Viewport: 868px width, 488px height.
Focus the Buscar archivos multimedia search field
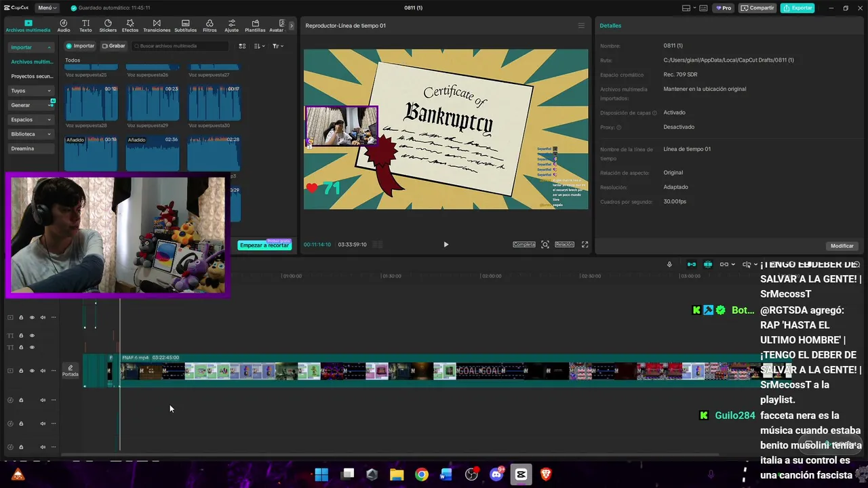pos(180,46)
